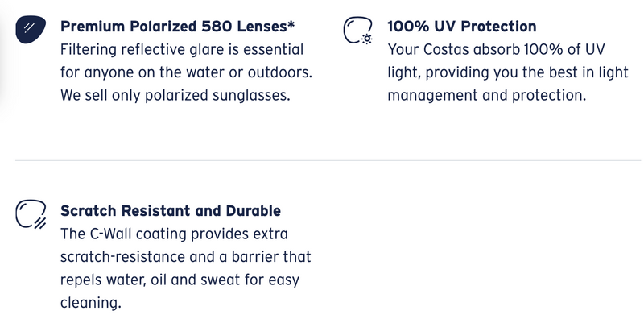Click the 'repels water, oil and sweat' line
Viewport: 644px width, 323px height.
tap(180, 280)
